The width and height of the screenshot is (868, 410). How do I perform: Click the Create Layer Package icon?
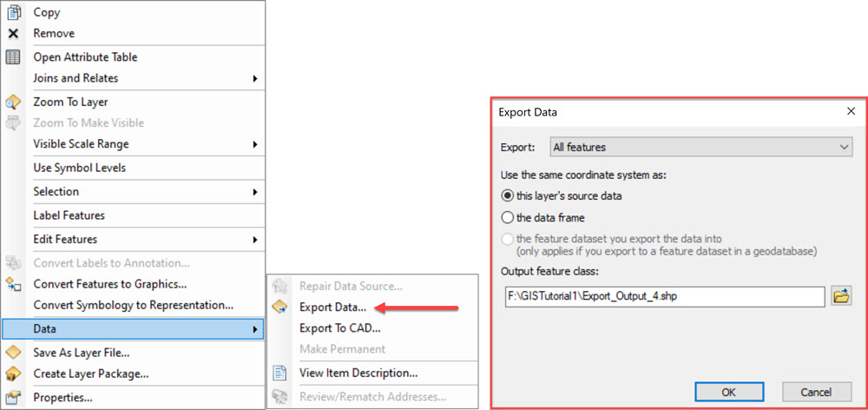coord(13,374)
